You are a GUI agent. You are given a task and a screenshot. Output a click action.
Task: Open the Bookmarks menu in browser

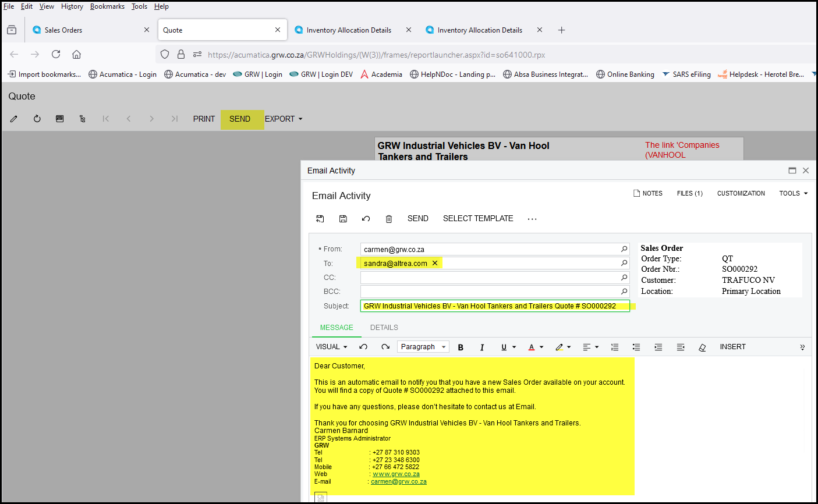click(107, 6)
